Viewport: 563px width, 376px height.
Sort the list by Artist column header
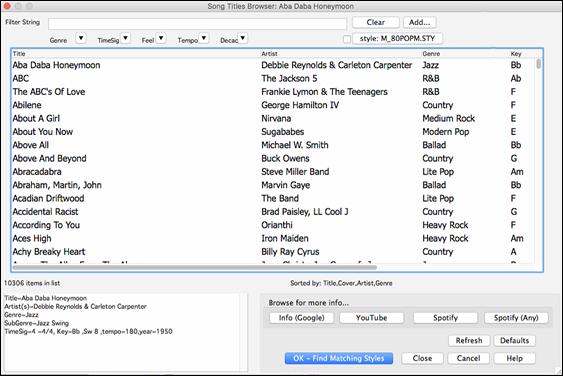coord(269,54)
